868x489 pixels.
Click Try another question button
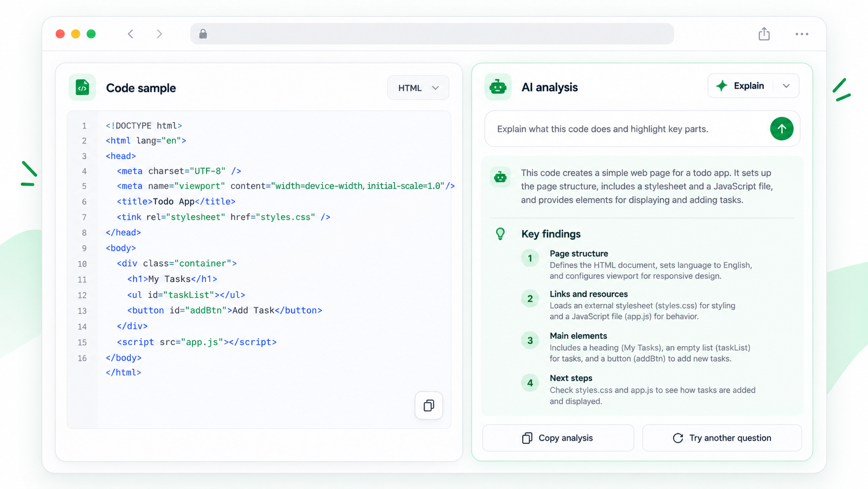(722, 438)
